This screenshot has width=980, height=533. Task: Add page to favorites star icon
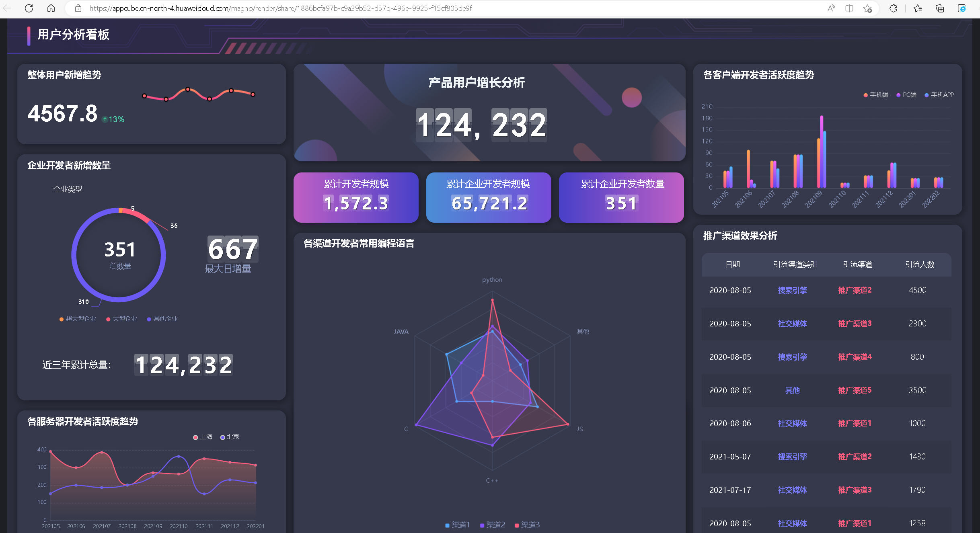point(867,8)
